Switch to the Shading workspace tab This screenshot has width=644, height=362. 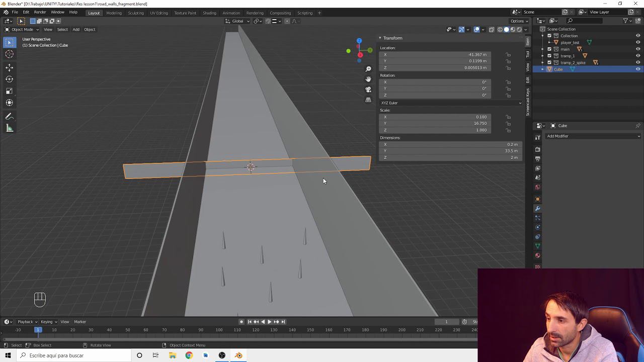coord(209,13)
